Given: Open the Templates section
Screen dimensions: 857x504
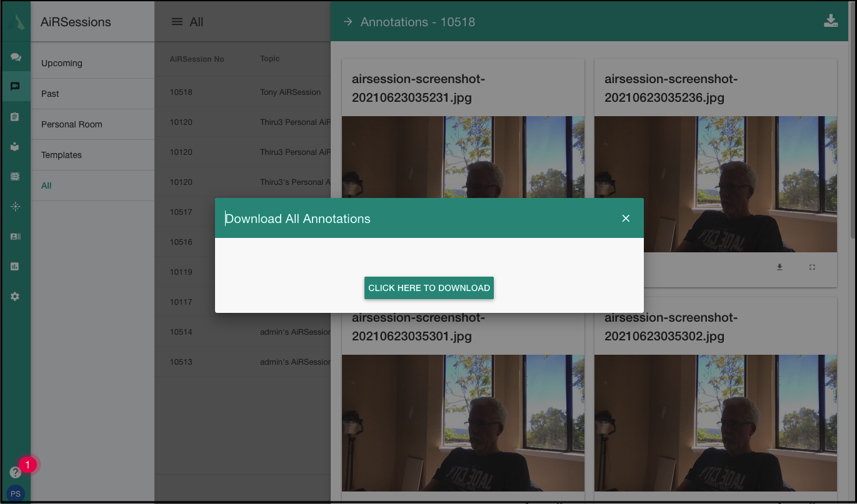Looking at the screenshot, I should click(93, 155).
